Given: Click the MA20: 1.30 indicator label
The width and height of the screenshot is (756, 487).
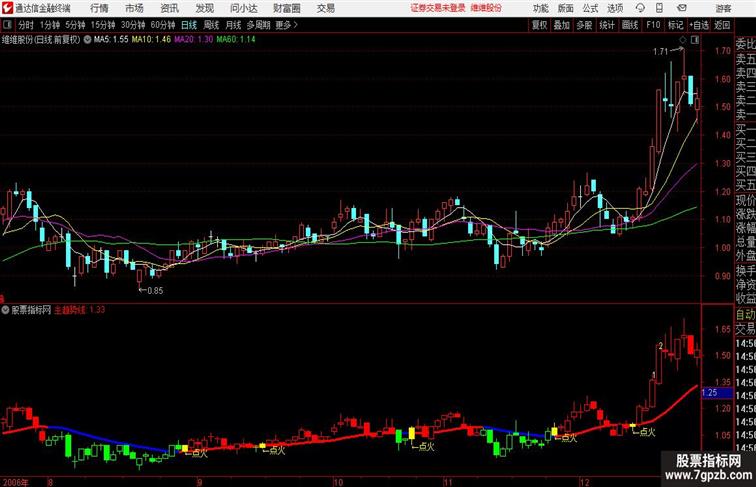Looking at the screenshot, I should tap(193, 40).
